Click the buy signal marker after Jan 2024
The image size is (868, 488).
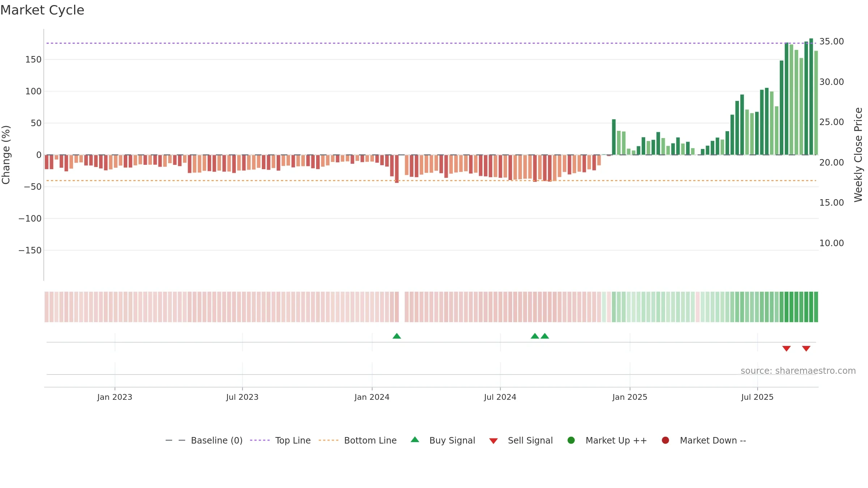[x=397, y=336]
